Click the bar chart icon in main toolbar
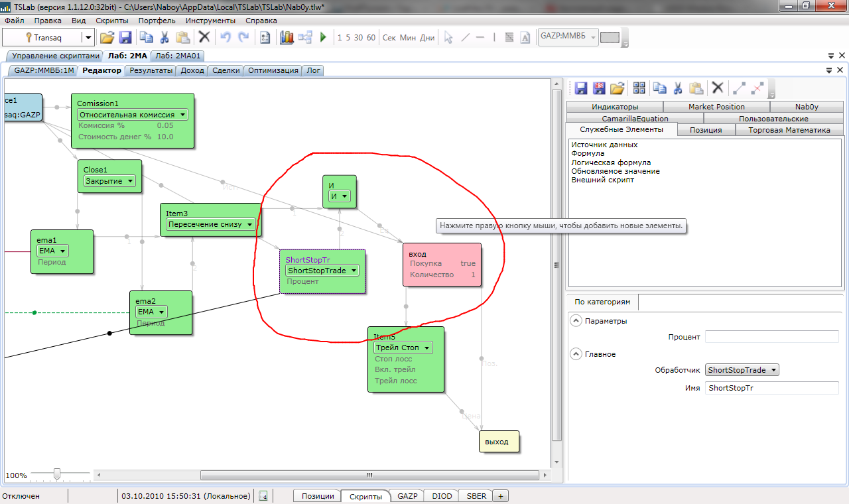 tap(287, 38)
